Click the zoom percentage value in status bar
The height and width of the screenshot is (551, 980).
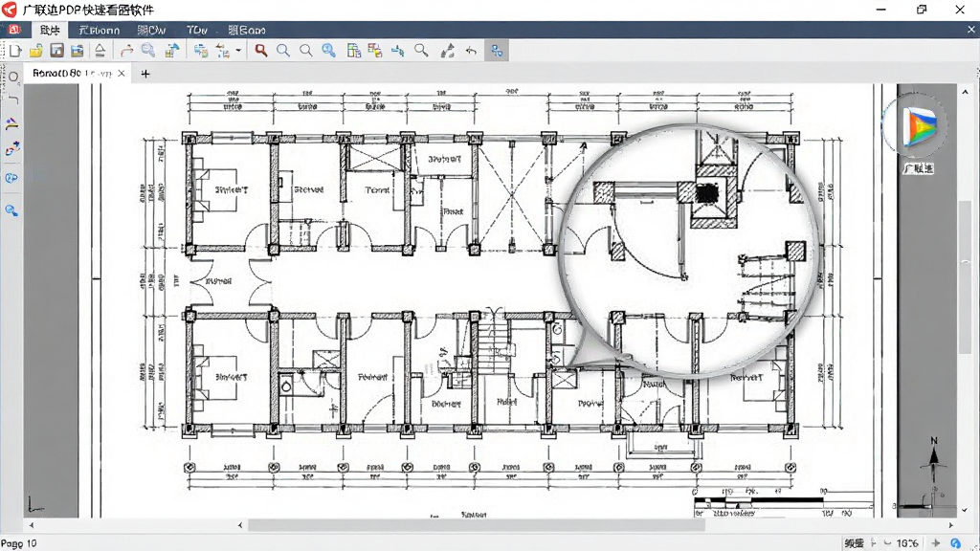907,543
